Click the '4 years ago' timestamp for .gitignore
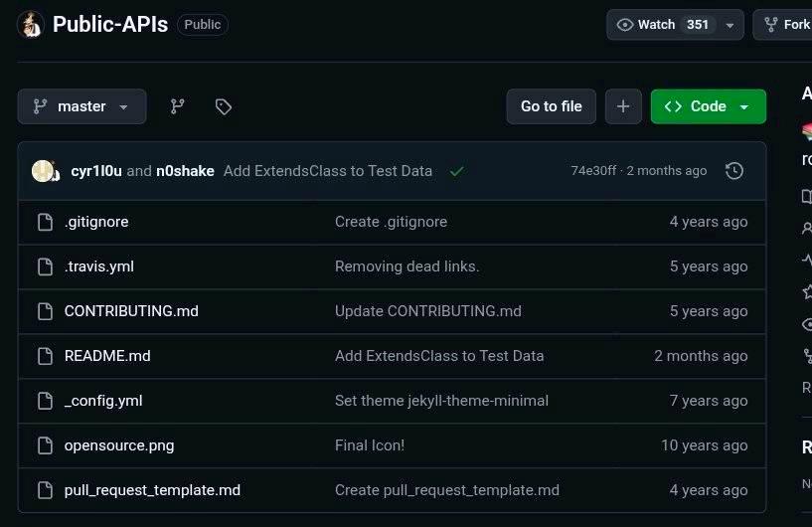The height and width of the screenshot is (527, 812). (x=709, y=222)
